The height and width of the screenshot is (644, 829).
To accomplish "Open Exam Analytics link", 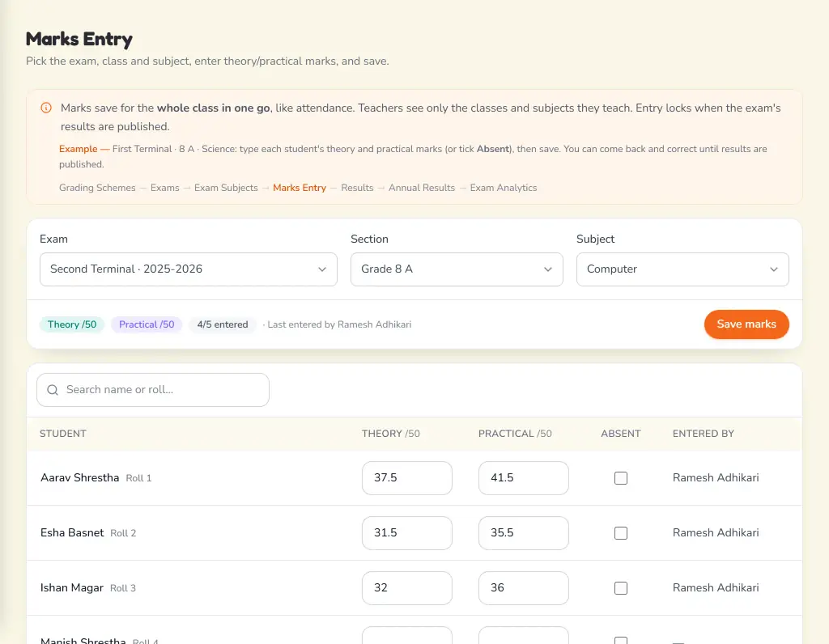I will coord(504,188).
